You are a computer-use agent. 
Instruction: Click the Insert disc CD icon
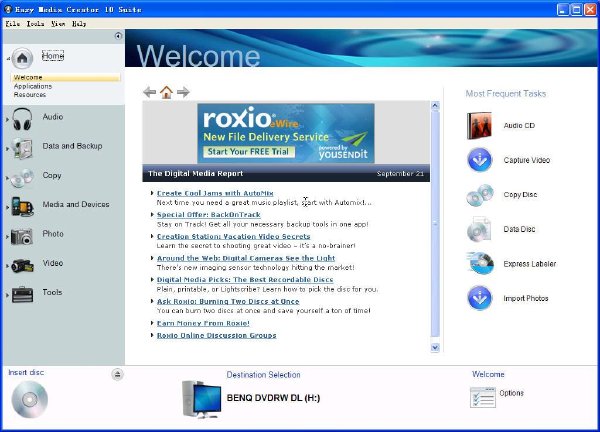[29, 399]
